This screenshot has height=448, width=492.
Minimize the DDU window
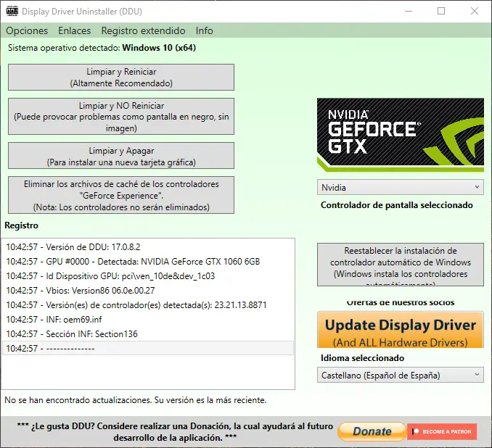coord(409,12)
